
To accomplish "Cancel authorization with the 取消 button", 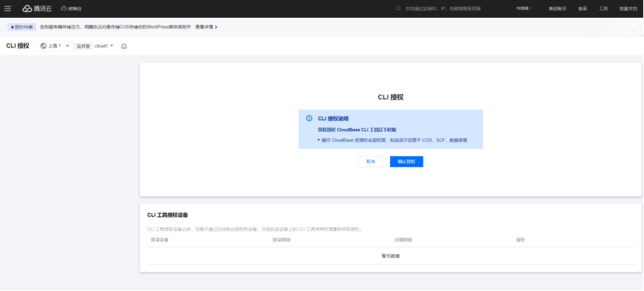I will [x=371, y=161].
